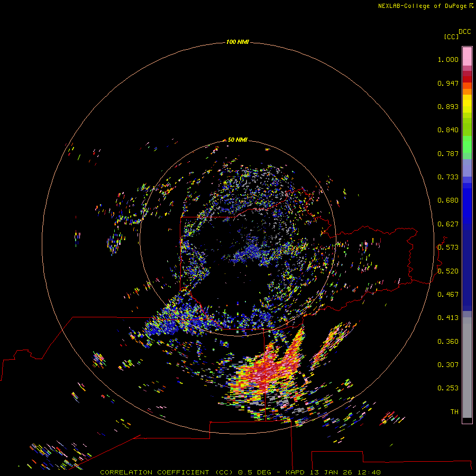Click the [CC] legend unit label
Image resolution: width=476 pixels, height=476 pixels.
[451, 36]
